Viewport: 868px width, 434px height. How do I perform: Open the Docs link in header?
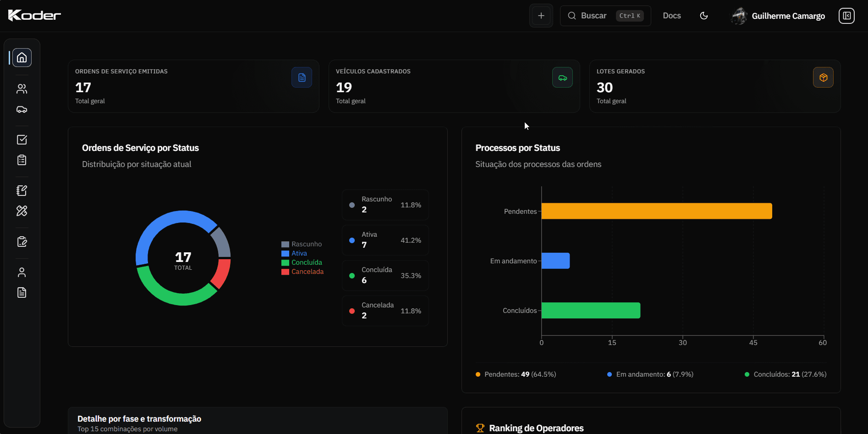[671, 16]
